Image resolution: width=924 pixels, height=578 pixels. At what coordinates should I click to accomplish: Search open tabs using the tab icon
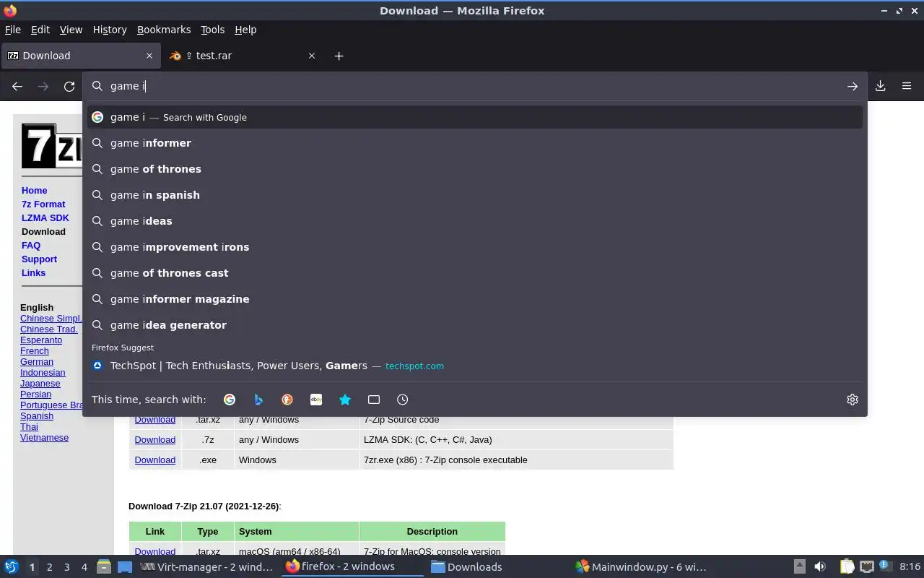tap(374, 400)
